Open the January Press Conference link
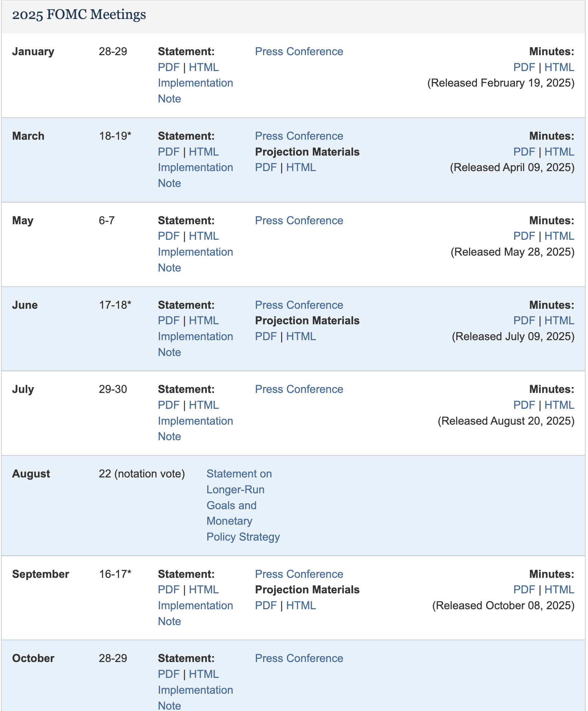 click(x=299, y=51)
